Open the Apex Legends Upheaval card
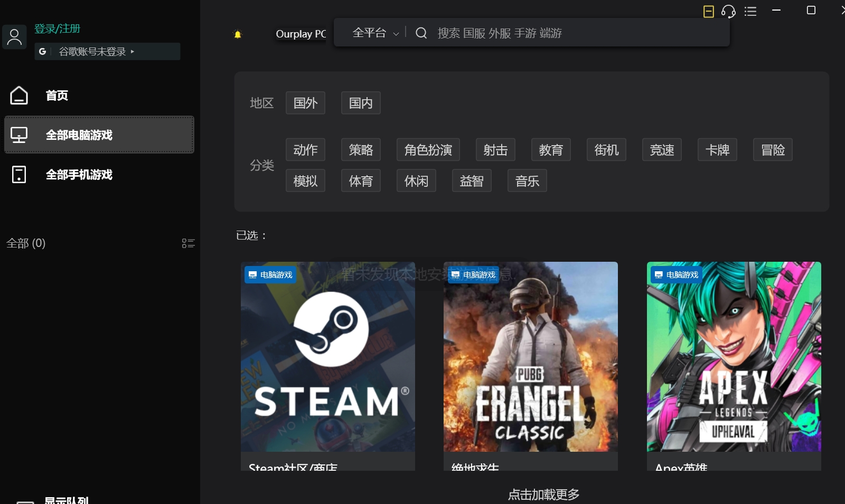 coord(734,366)
